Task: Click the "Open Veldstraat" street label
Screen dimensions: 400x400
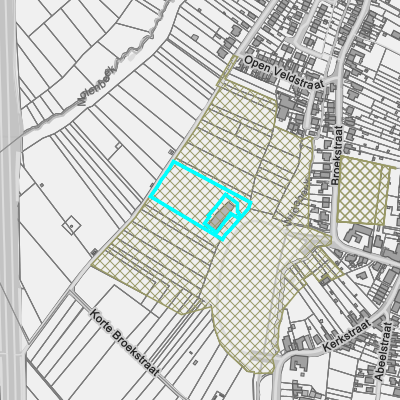Action: pyautogui.click(x=284, y=73)
